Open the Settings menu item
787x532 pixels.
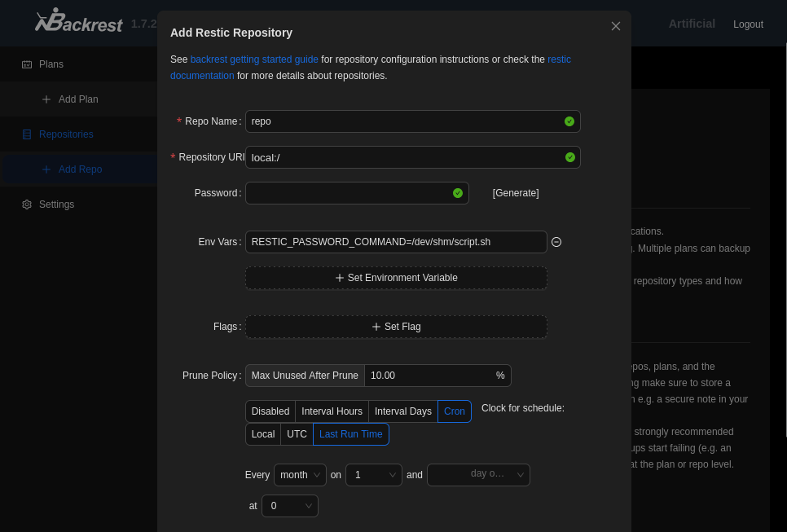(x=56, y=204)
